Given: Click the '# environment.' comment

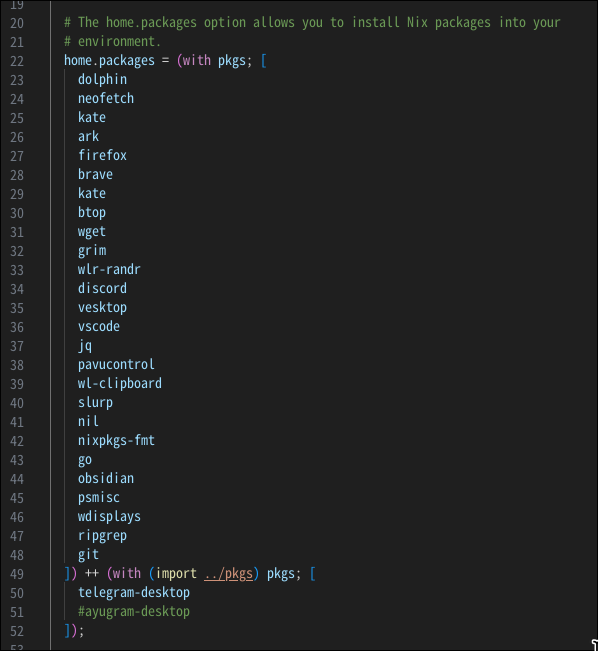Looking at the screenshot, I should pos(112,42).
